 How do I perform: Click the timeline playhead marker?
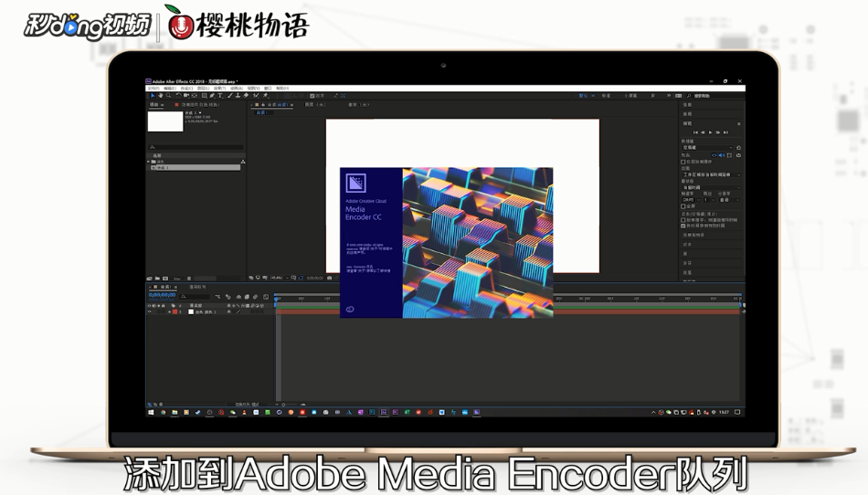[276, 300]
